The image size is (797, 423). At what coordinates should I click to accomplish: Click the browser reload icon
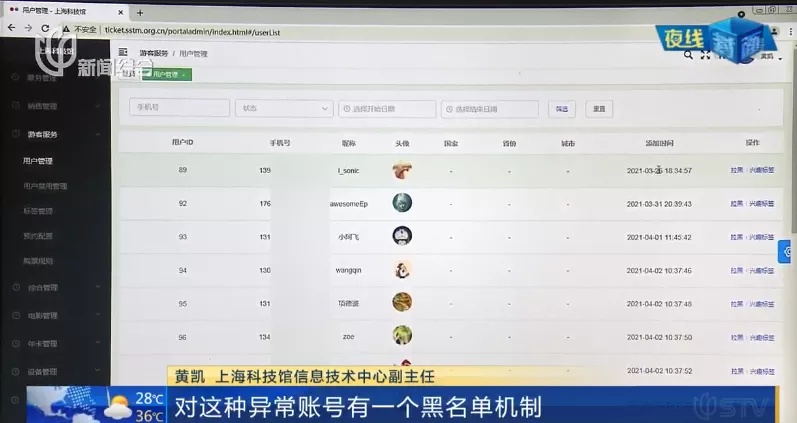tap(45, 28)
